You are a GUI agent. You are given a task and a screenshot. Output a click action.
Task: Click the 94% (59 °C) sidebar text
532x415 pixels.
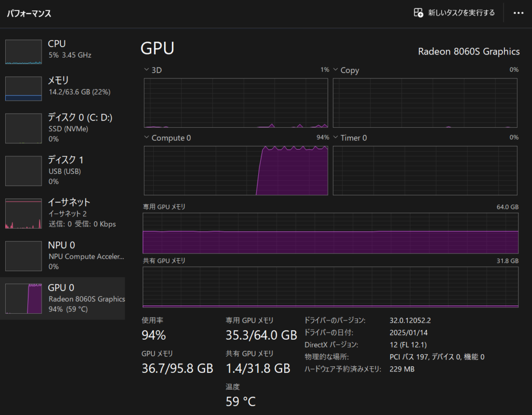point(68,309)
